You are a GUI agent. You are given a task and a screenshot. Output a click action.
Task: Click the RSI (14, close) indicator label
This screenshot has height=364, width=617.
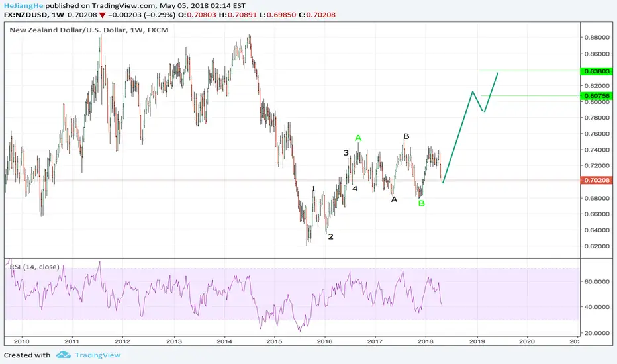point(34,267)
